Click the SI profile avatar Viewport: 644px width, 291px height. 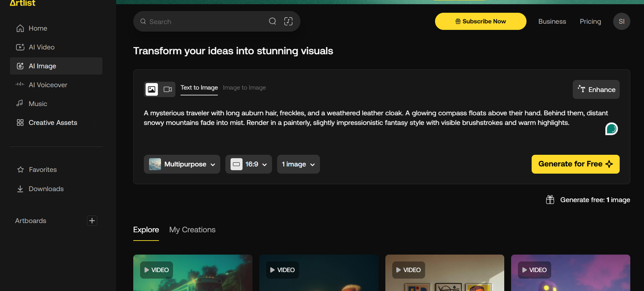point(621,21)
